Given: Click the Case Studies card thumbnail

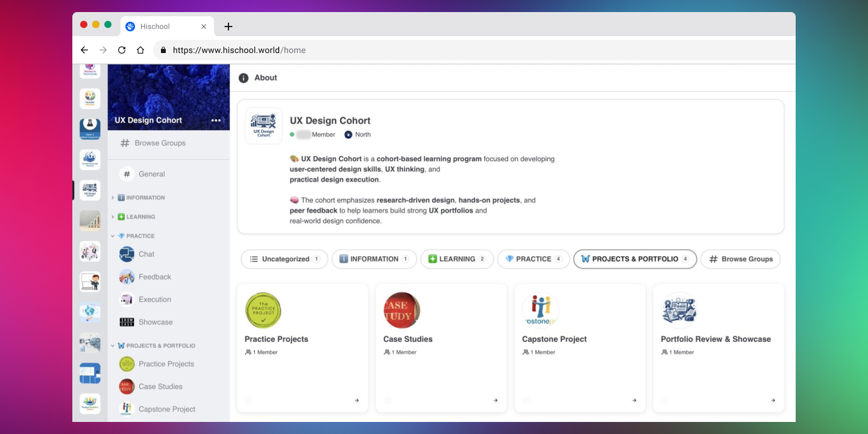Looking at the screenshot, I should (x=402, y=311).
